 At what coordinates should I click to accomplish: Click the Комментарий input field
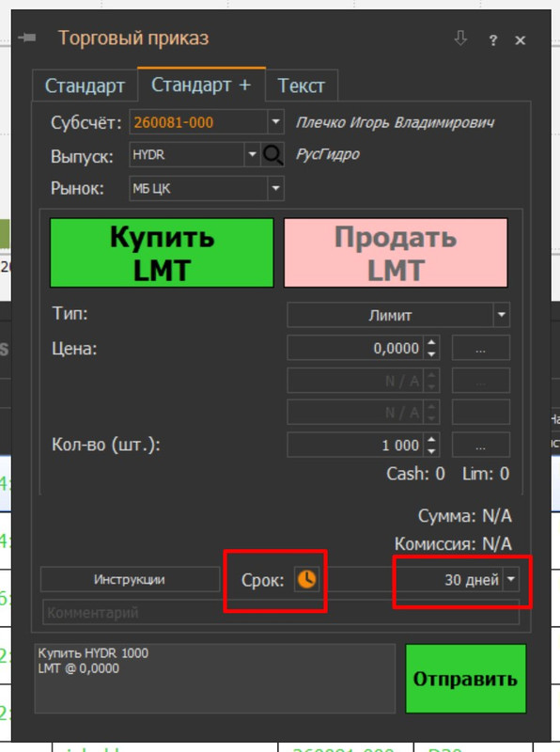pyautogui.click(x=281, y=613)
